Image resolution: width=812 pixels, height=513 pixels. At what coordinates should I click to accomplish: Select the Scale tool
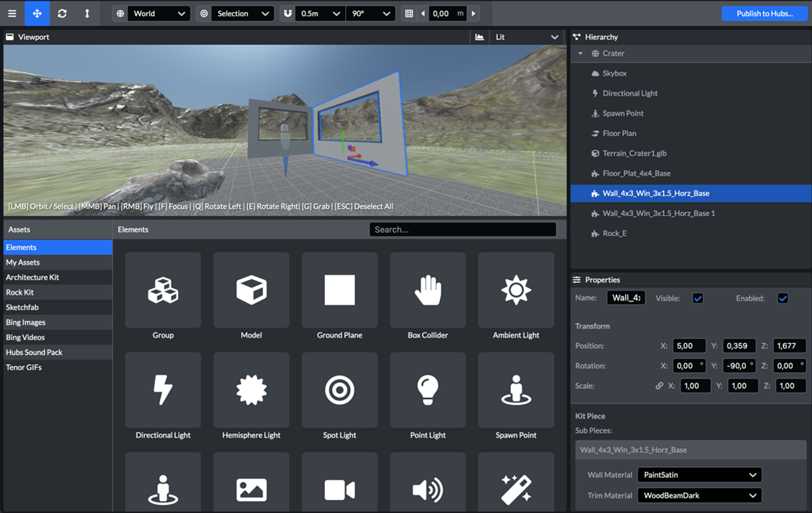[87, 14]
